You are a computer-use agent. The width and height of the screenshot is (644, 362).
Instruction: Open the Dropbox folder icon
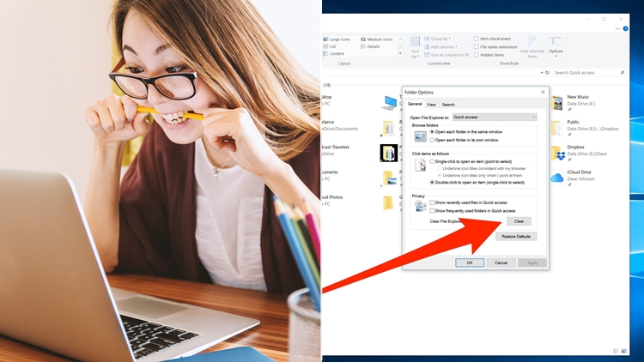pos(558,153)
